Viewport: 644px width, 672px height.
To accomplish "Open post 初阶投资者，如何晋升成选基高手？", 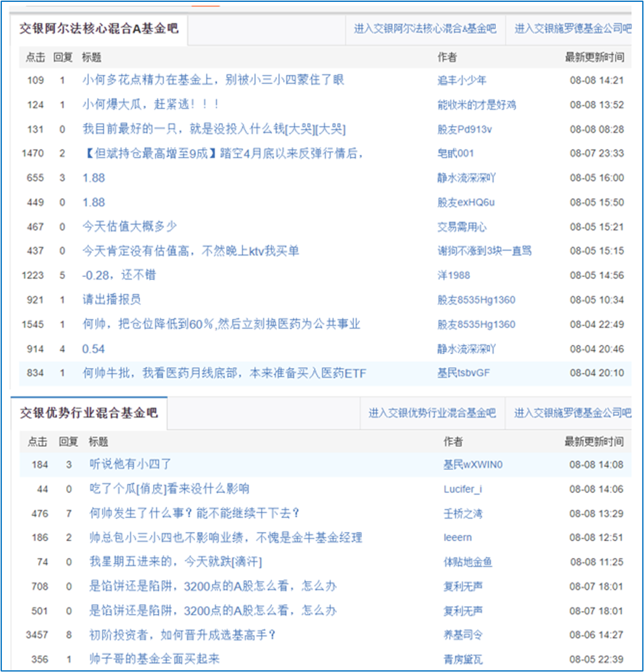I will pos(183,635).
